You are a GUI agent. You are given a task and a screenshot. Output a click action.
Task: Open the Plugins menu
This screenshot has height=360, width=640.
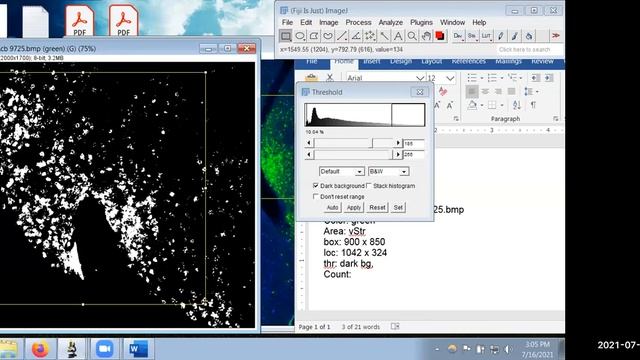[421, 22]
